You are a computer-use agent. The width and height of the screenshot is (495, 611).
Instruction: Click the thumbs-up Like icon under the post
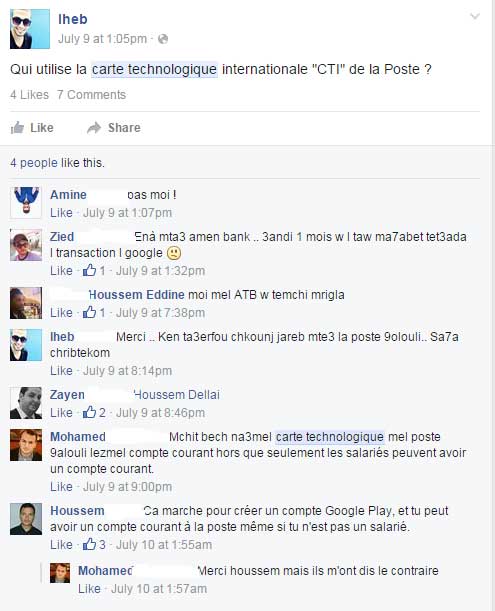(x=17, y=127)
